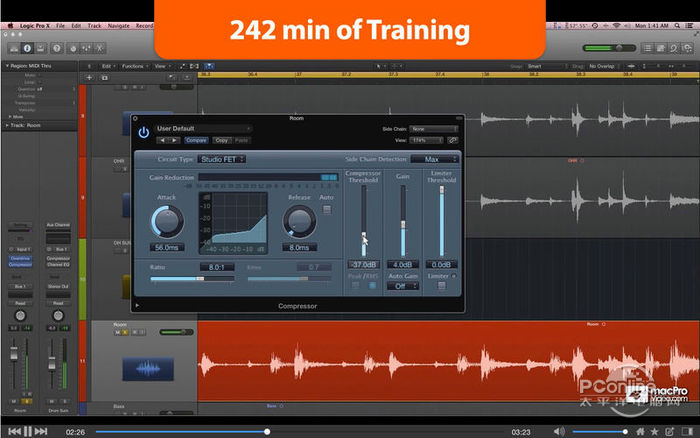
Task: Mute the video player volume speaker
Action: 558,431
